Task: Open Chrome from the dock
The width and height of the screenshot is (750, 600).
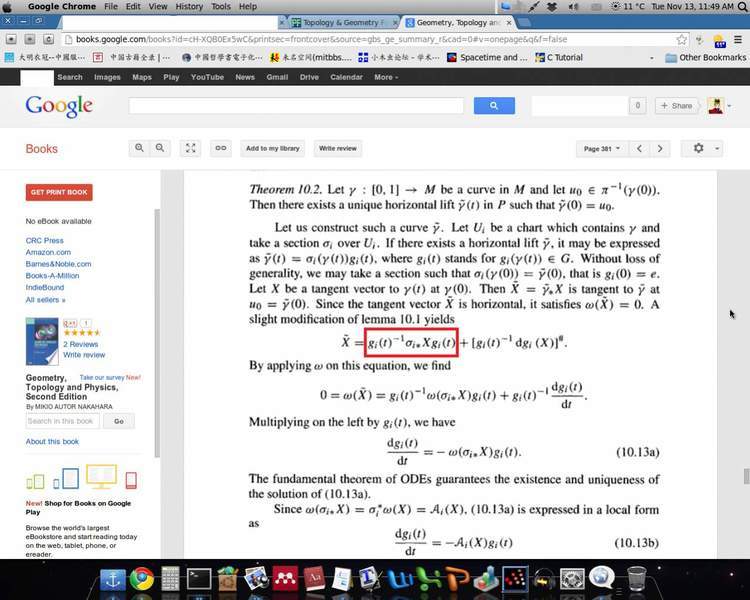Action: [142, 579]
